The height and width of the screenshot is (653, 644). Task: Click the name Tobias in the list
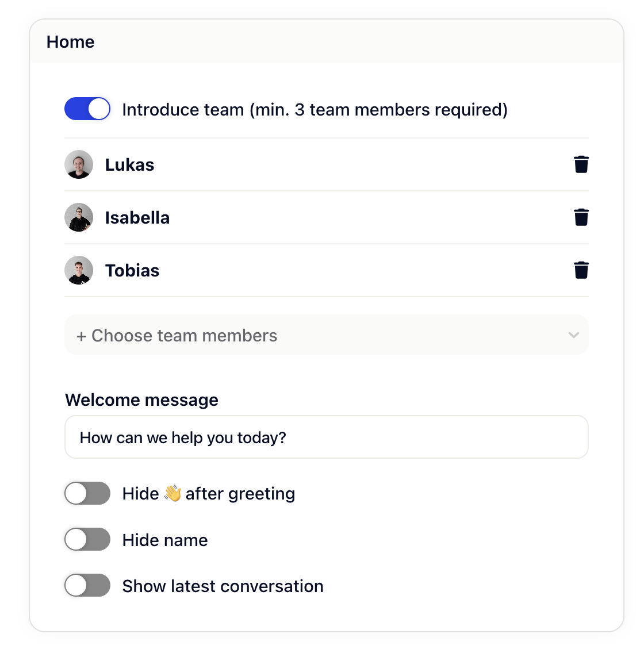[x=132, y=271]
